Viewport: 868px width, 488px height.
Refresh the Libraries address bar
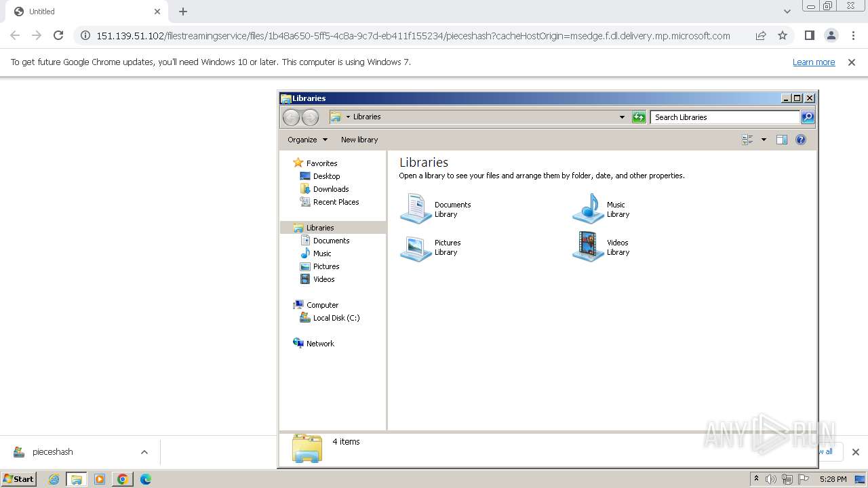639,117
